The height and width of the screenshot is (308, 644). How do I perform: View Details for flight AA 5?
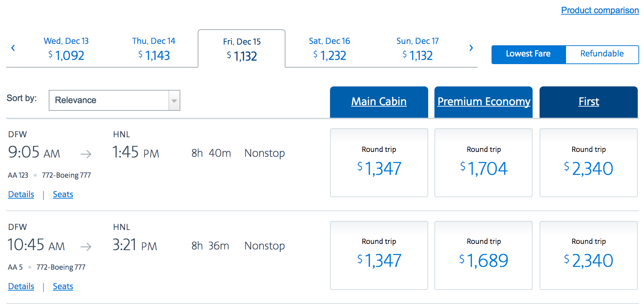21,286
